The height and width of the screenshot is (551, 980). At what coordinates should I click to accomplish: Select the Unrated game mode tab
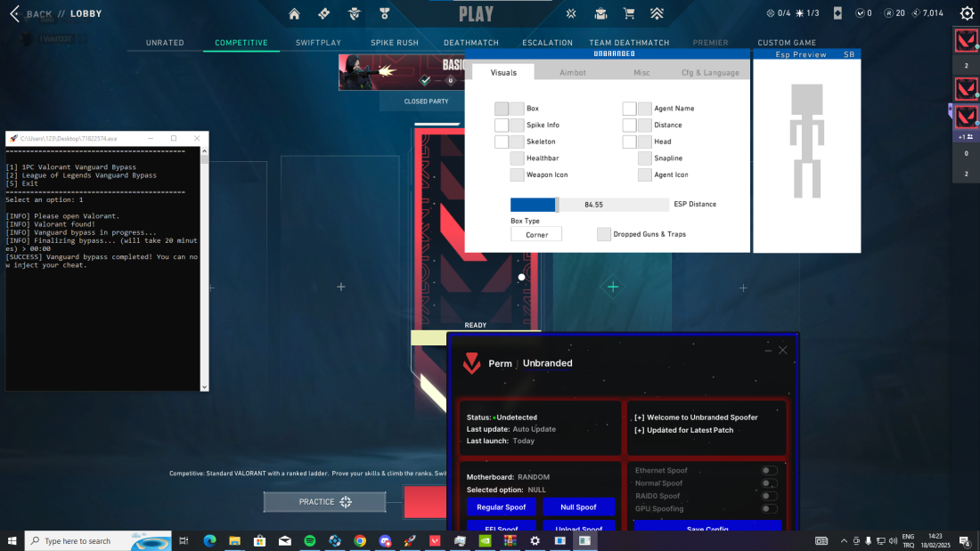click(x=165, y=43)
